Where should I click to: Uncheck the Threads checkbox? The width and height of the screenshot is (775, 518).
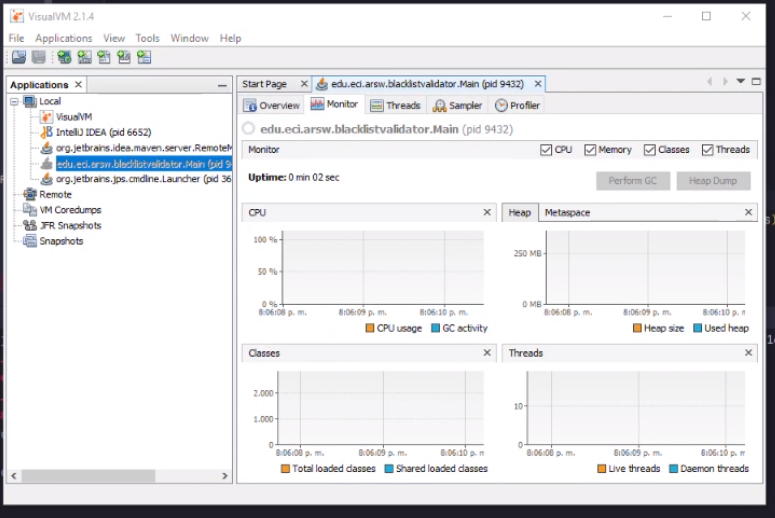pyautogui.click(x=707, y=150)
